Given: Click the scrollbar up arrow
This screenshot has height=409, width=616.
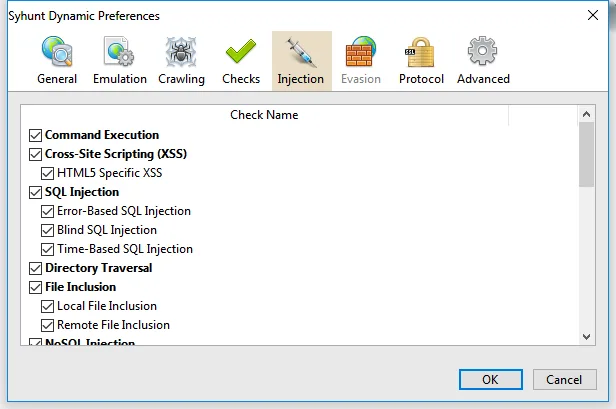Looking at the screenshot, I should 587,114.
